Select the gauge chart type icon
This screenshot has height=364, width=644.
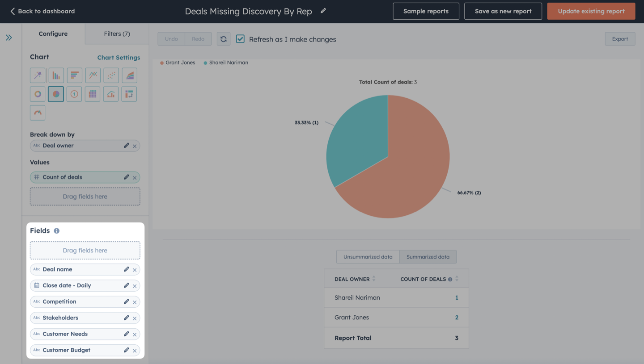pos(38,113)
